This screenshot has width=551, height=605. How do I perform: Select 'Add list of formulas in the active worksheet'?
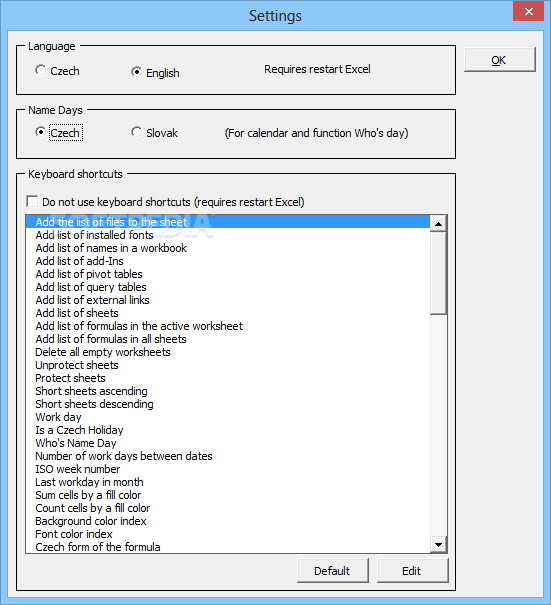pos(228,326)
